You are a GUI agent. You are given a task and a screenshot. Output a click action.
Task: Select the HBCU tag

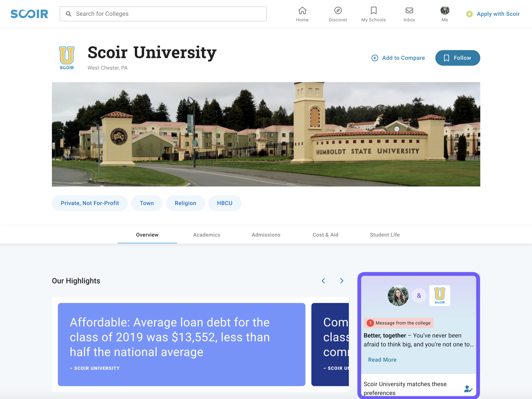coord(225,203)
